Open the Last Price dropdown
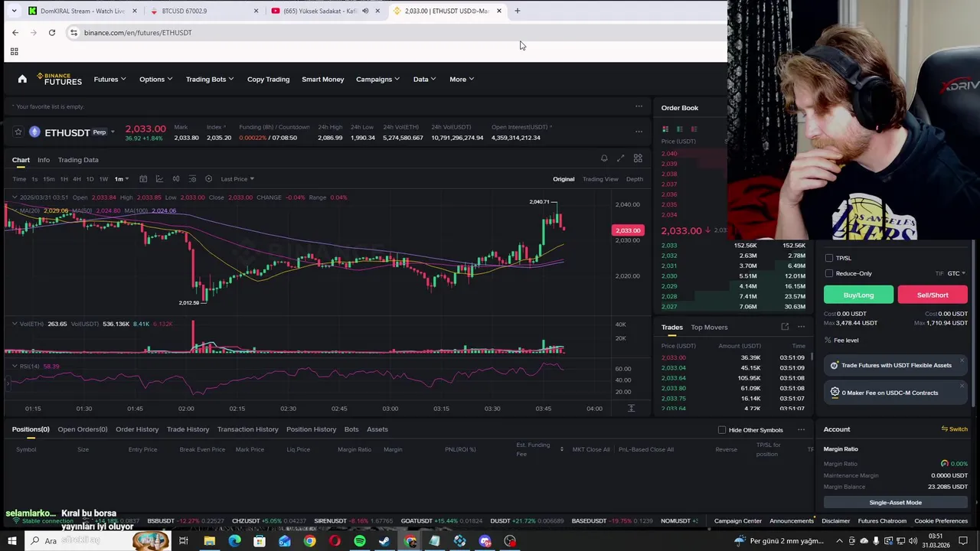Viewport: 980px width, 551px height. (237, 179)
